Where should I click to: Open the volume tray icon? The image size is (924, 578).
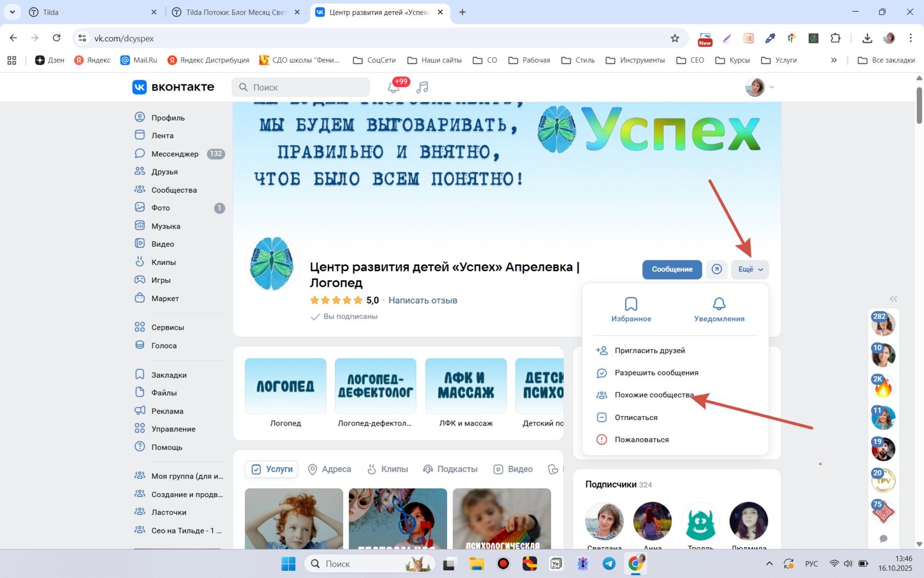click(x=848, y=563)
